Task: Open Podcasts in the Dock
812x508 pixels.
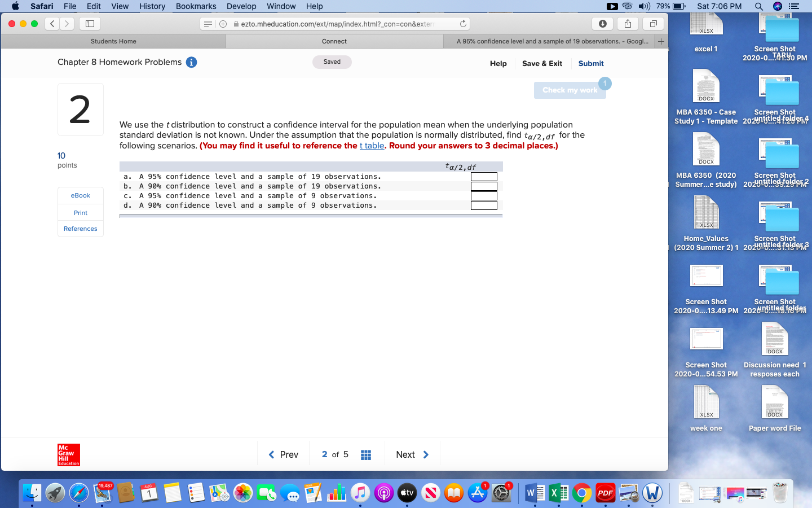Action: point(383,493)
